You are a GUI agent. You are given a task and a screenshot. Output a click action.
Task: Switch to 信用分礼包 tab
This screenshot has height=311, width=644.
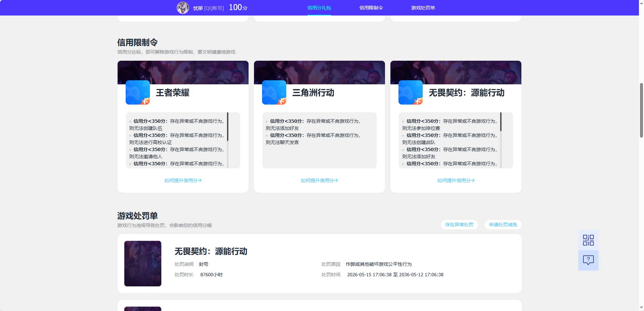click(x=319, y=8)
